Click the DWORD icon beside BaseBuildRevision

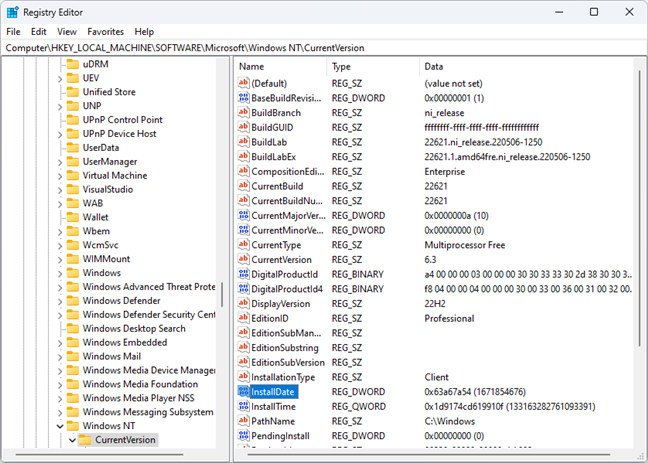[x=243, y=98]
